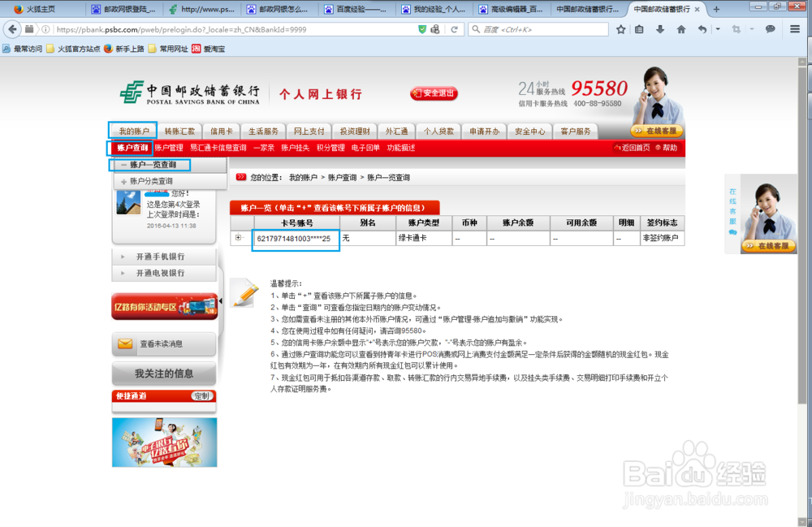This screenshot has height=527, width=812.
Task: Click the browser back arrow button
Action: (x=12, y=29)
